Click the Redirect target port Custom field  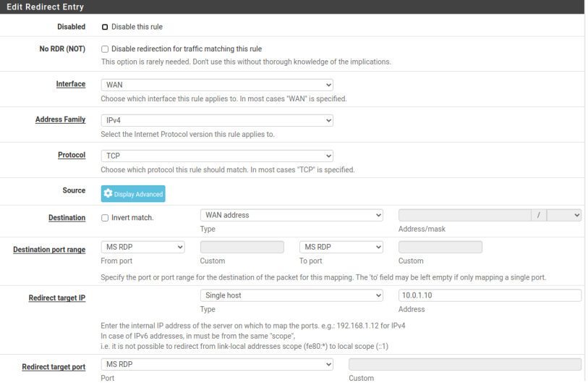465,365
